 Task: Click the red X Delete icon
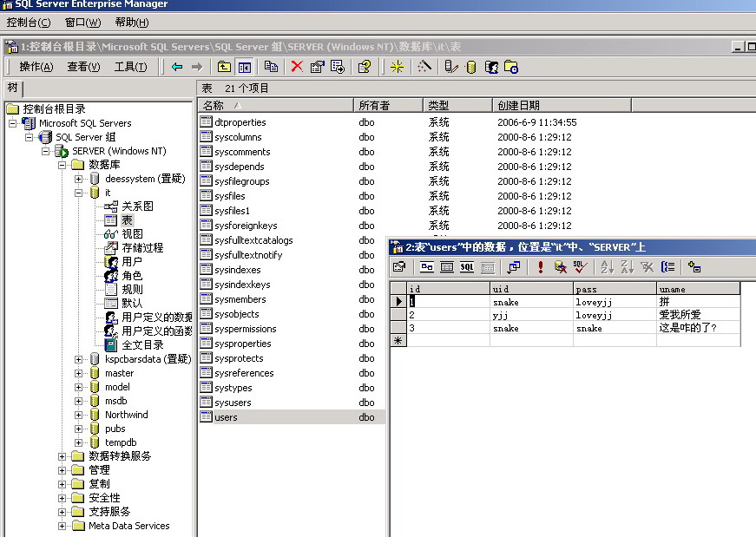point(297,67)
